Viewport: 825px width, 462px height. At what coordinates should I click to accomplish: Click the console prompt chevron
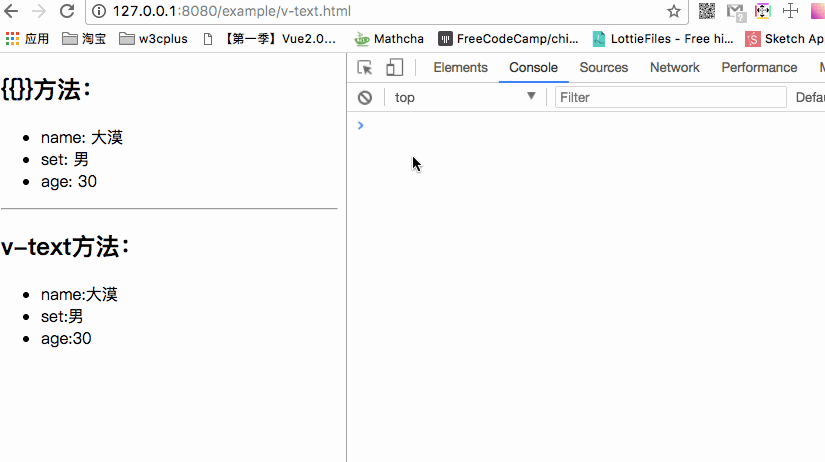coord(360,125)
